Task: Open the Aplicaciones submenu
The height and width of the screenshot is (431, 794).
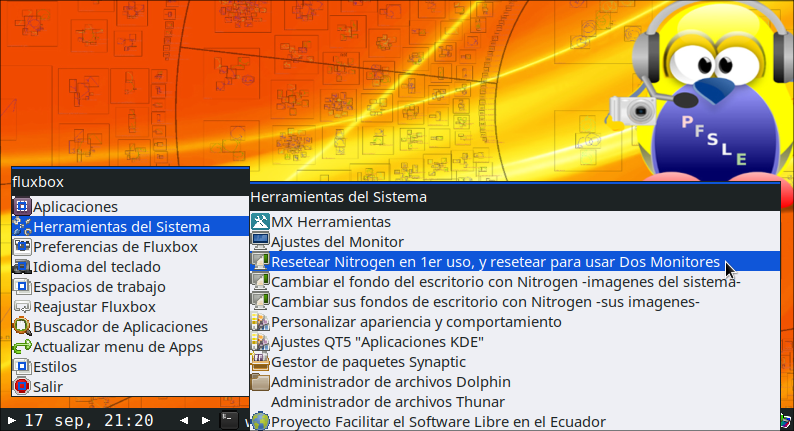Action: [131, 207]
